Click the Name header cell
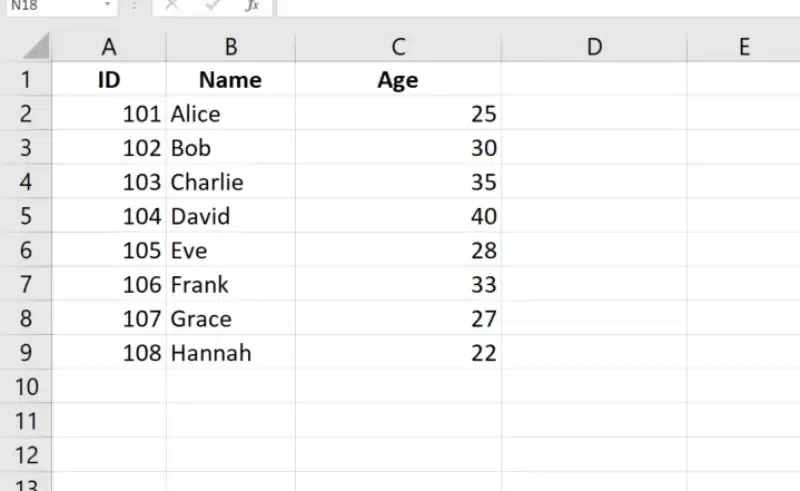Viewport: 800px width, 491px height. coord(231,80)
